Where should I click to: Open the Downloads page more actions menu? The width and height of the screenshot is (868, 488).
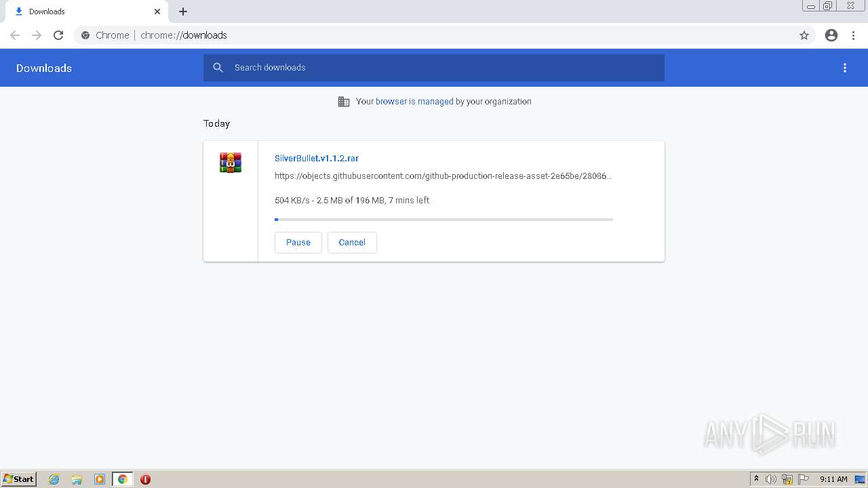click(x=845, y=68)
